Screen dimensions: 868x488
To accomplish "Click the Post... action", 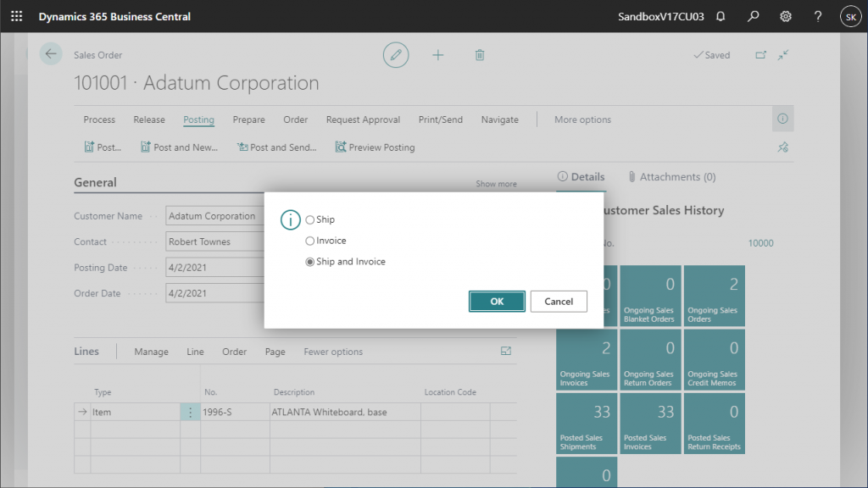I will pyautogui.click(x=103, y=147).
